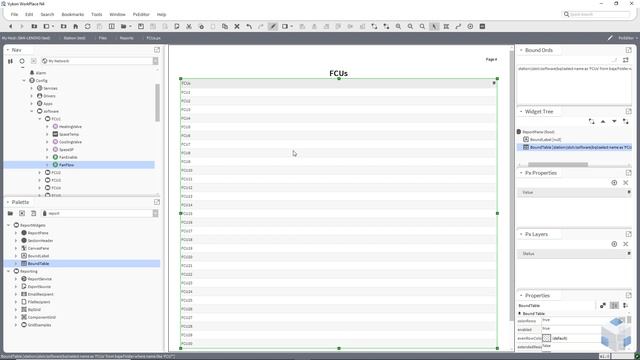The height and width of the screenshot is (360, 640).
Task: Open the PxEditor menu
Action: coord(141,14)
